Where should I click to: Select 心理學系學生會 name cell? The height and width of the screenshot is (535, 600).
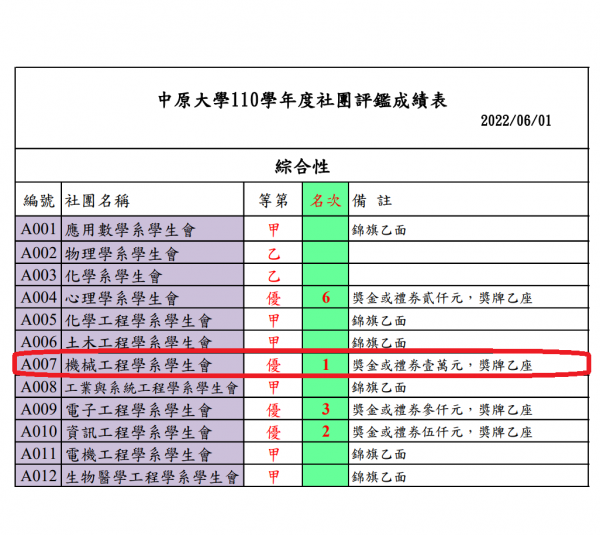pos(153,297)
